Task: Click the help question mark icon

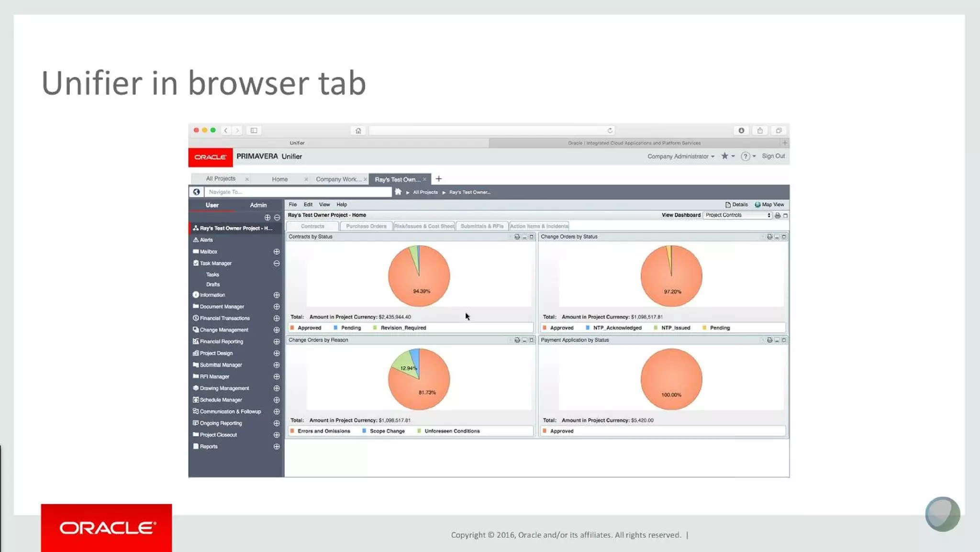Action: (745, 156)
